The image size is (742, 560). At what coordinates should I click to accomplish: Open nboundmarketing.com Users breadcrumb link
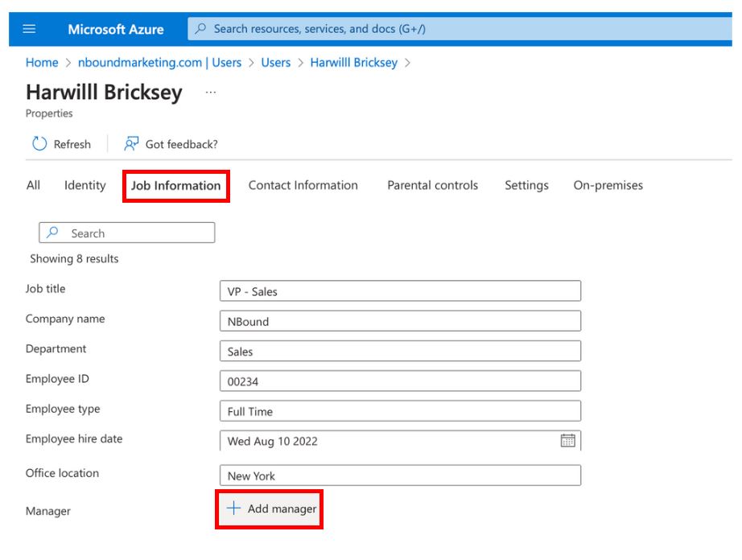click(x=159, y=63)
